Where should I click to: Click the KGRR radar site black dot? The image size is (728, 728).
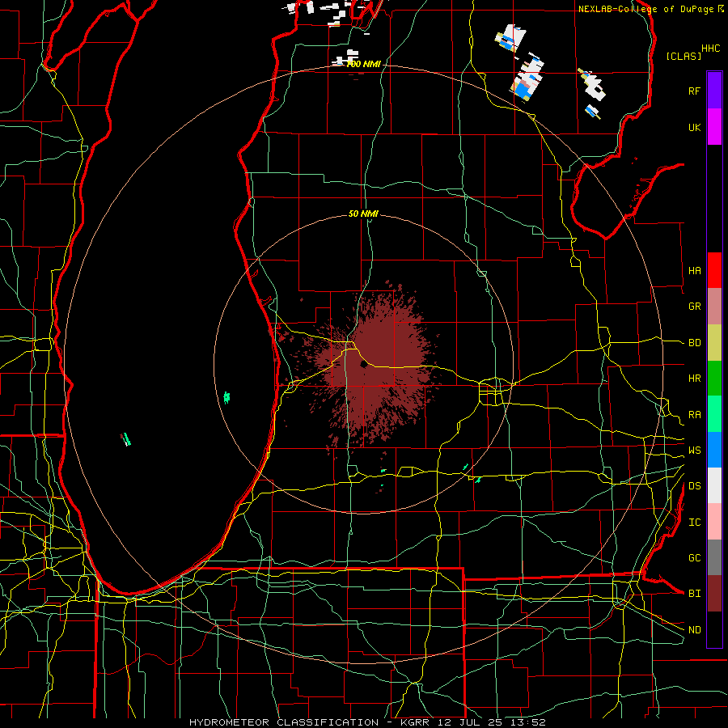363,365
